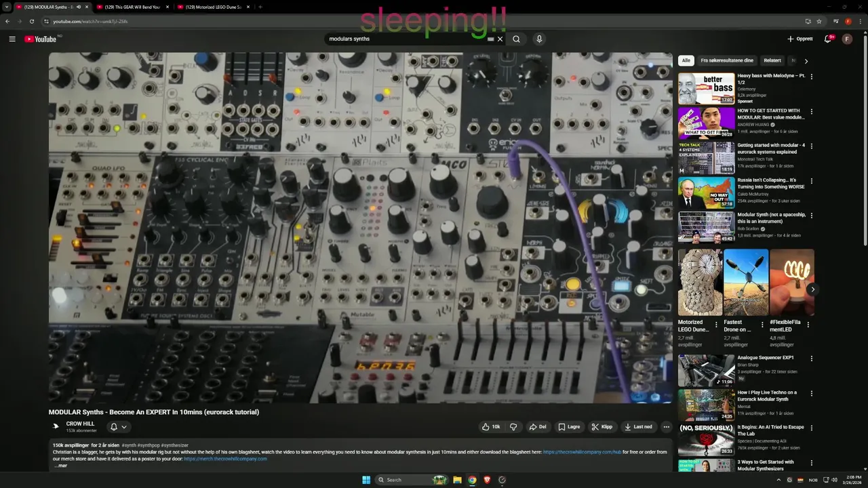Screen dimensions: 868x488
Task: Toggle the subscription notification bell for CROW HILL
Action: pos(118,427)
